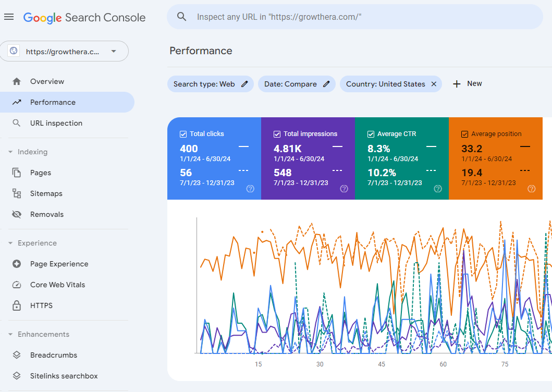Open help icon on Average position card
Viewport: 552px width, 392px height.
tap(531, 189)
